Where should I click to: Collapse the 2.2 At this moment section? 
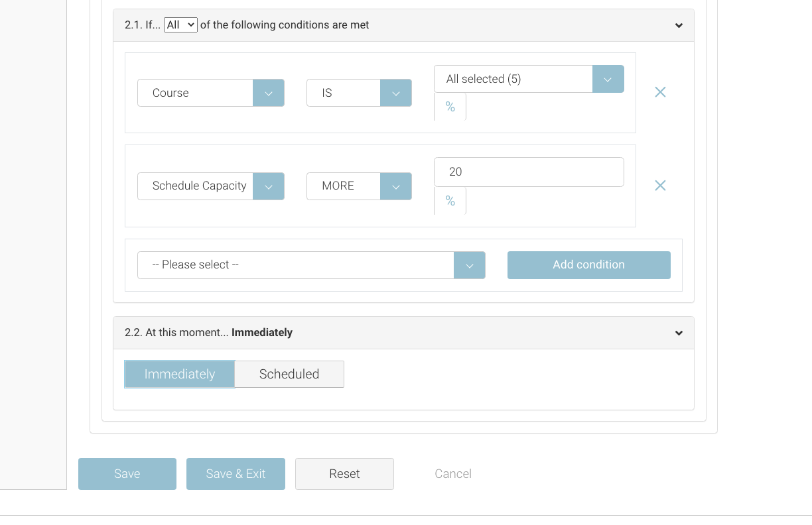point(679,333)
